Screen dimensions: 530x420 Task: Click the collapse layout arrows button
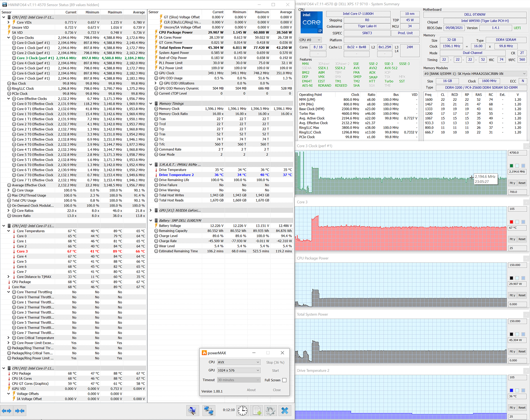[20, 411]
